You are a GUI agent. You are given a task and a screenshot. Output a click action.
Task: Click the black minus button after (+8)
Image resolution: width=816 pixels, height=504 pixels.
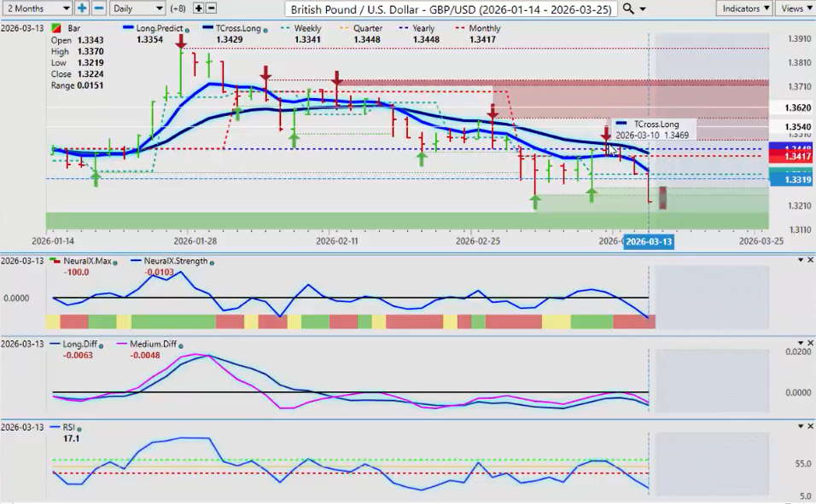coord(211,8)
